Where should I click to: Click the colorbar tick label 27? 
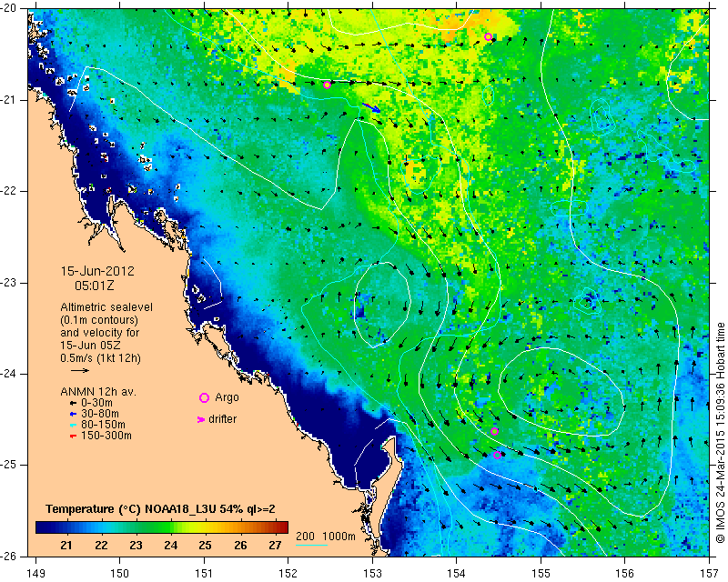coord(276,546)
